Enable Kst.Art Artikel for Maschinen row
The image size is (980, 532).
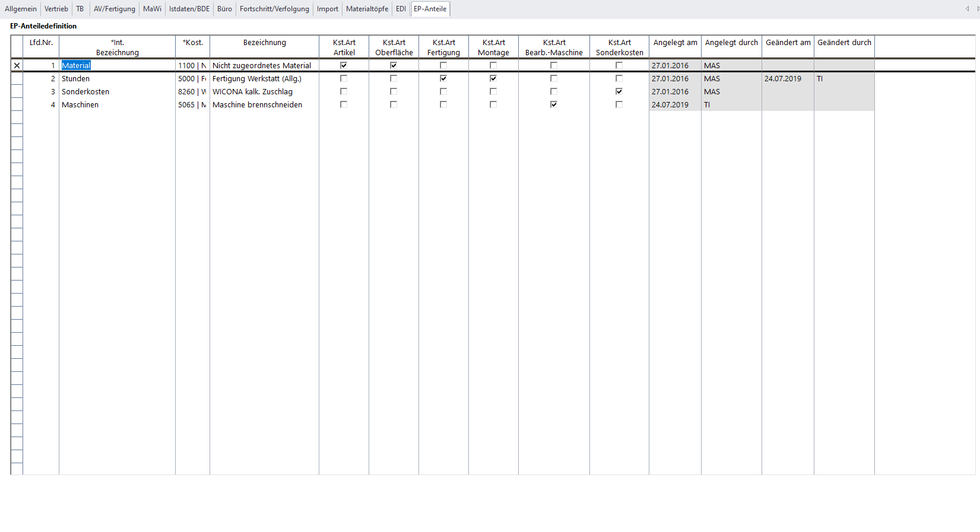pos(344,104)
